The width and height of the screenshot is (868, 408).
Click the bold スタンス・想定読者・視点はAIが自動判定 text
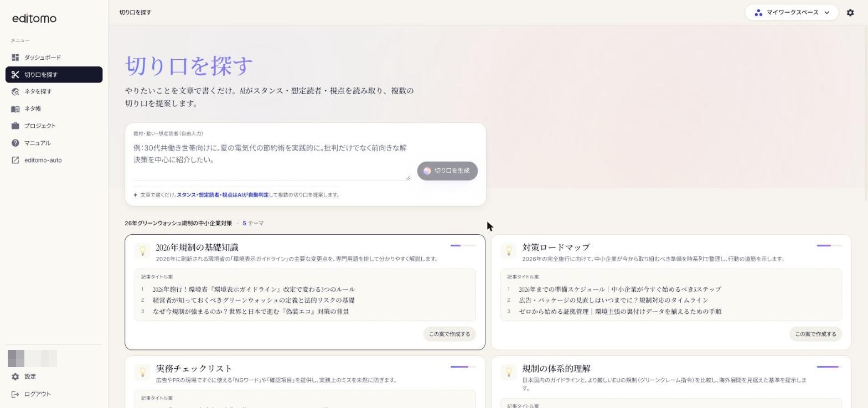pos(223,195)
